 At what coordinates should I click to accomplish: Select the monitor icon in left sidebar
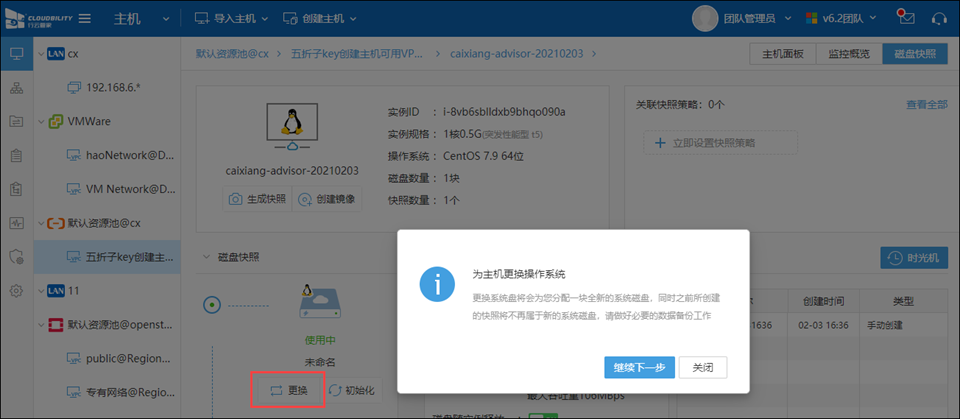pyautogui.click(x=16, y=54)
